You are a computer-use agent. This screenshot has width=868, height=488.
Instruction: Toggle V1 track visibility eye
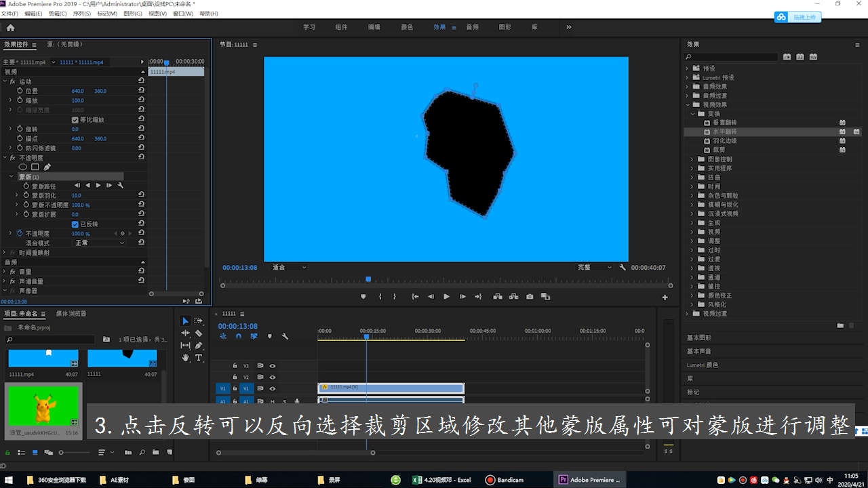point(272,388)
